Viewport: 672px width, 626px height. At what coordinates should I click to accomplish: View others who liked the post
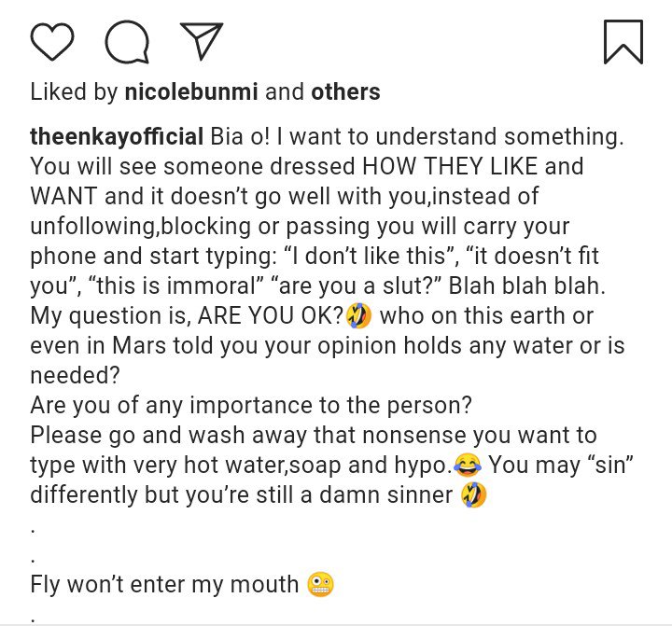tap(345, 91)
